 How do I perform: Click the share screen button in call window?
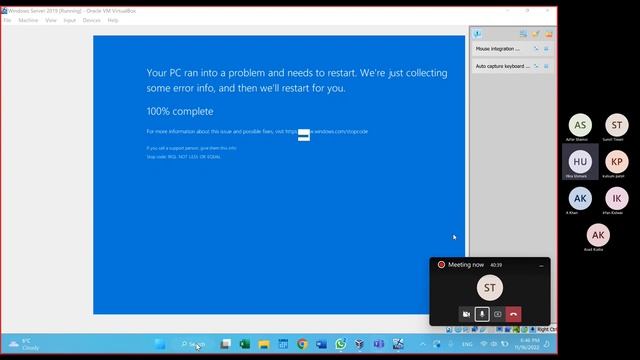498,314
